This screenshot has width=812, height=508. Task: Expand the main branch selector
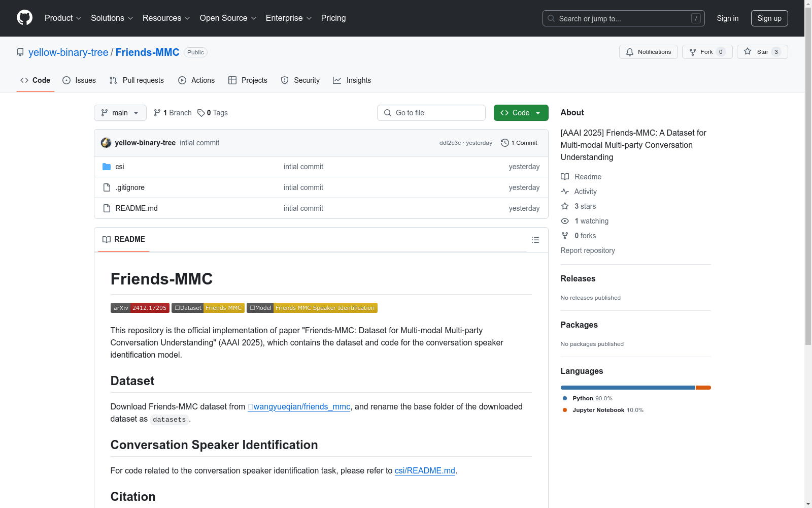tap(120, 113)
